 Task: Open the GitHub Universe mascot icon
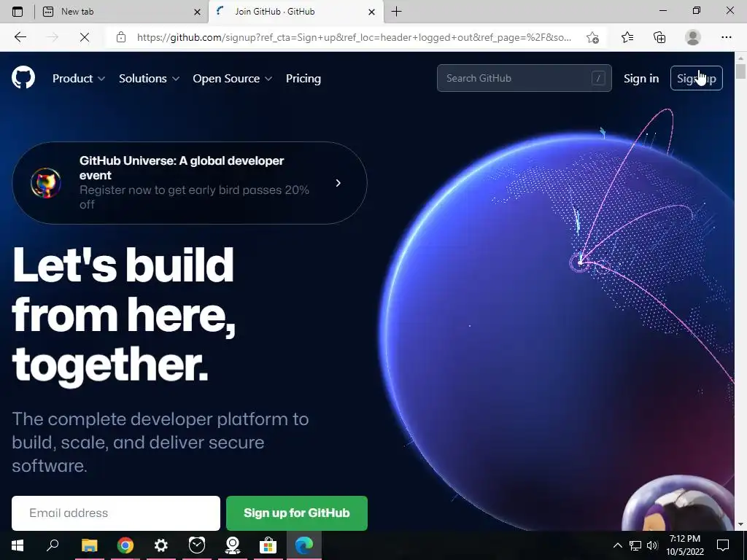coord(46,183)
